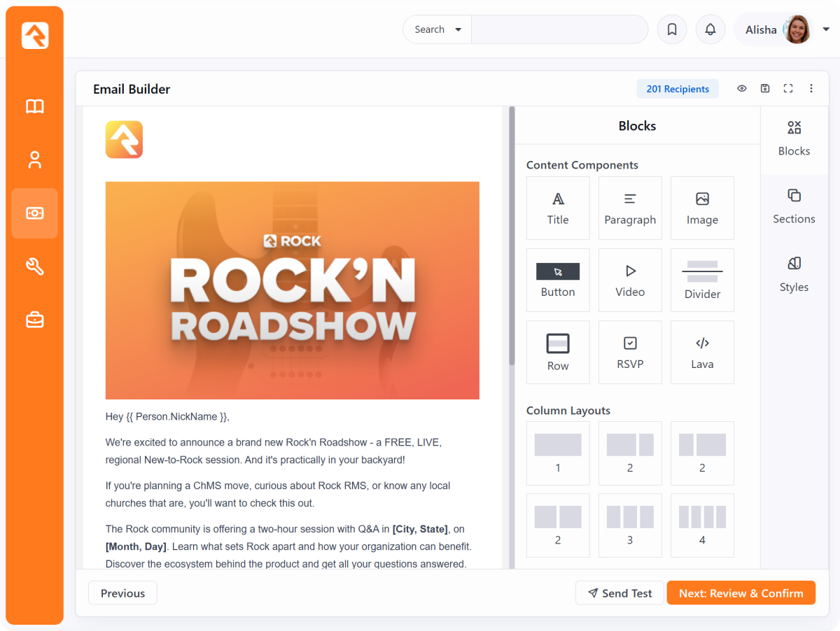
Task: Switch to the Sections tab
Action: [794, 206]
